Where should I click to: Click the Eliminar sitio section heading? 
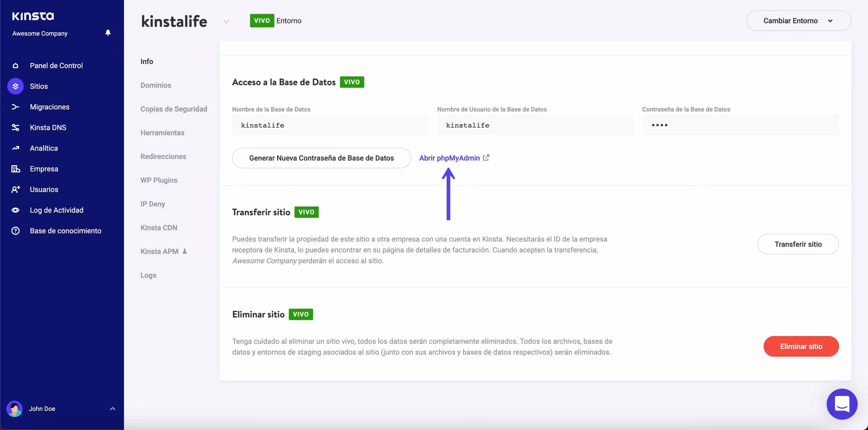click(258, 314)
